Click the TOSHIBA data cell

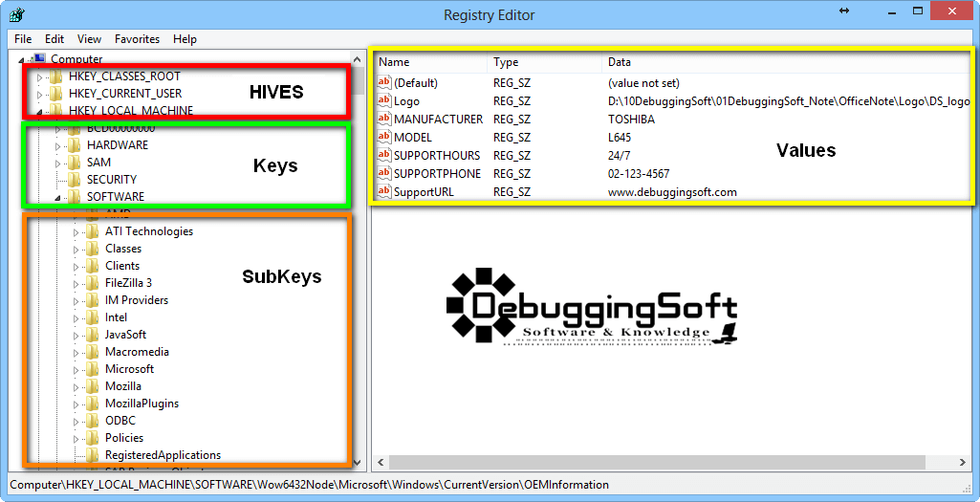point(631,119)
